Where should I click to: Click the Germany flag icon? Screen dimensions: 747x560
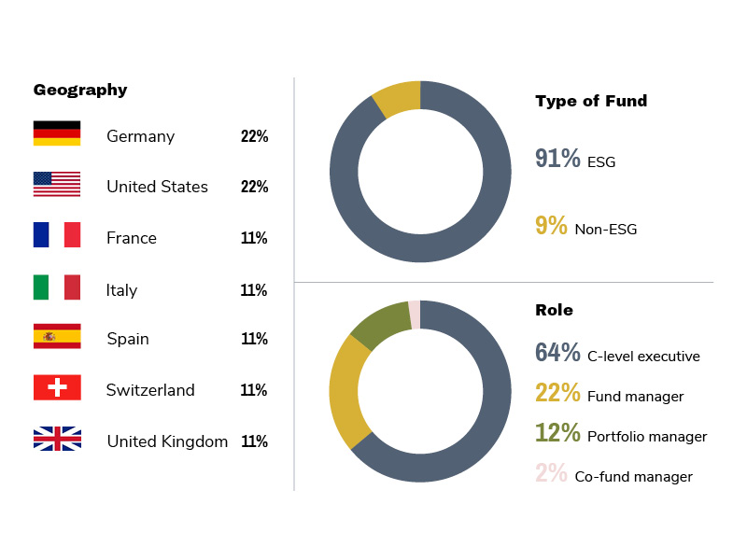57,133
